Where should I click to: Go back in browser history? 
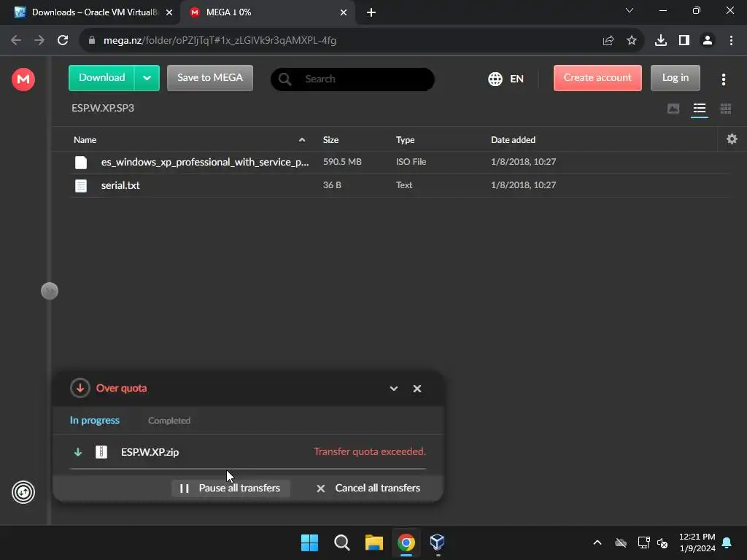pos(16,41)
